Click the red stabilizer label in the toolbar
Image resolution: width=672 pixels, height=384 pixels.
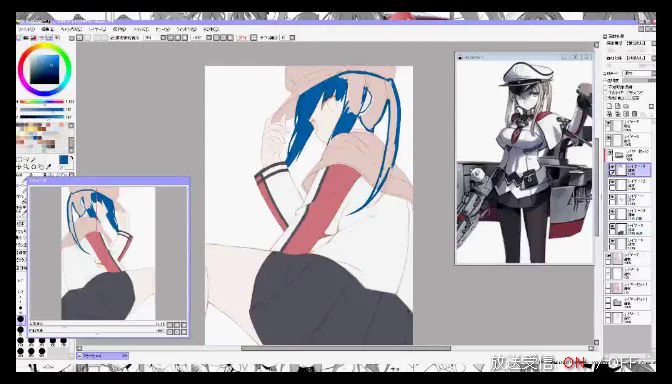(243, 38)
